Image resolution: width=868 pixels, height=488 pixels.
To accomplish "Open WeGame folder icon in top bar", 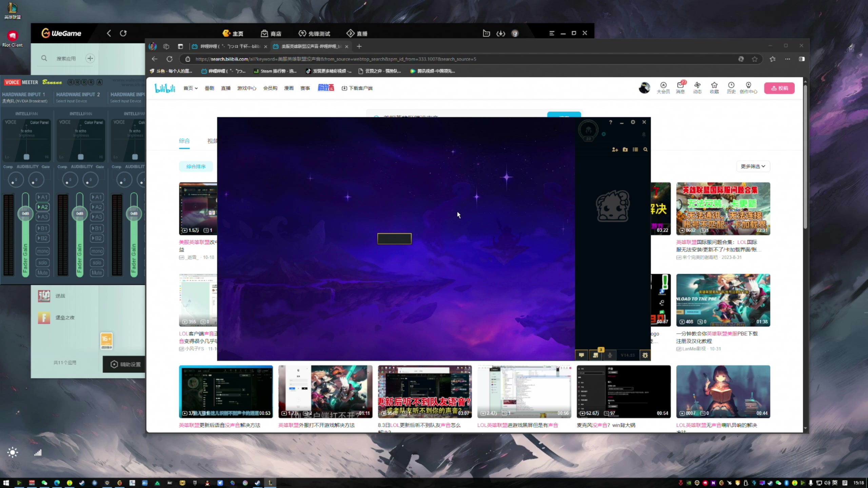I will click(486, 33).
